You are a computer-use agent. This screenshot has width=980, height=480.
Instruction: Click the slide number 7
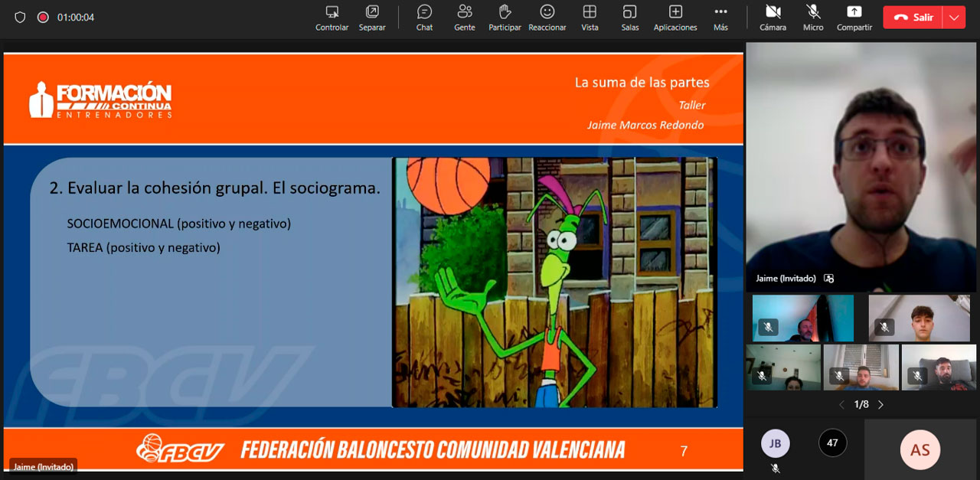[x=684, y=451]
